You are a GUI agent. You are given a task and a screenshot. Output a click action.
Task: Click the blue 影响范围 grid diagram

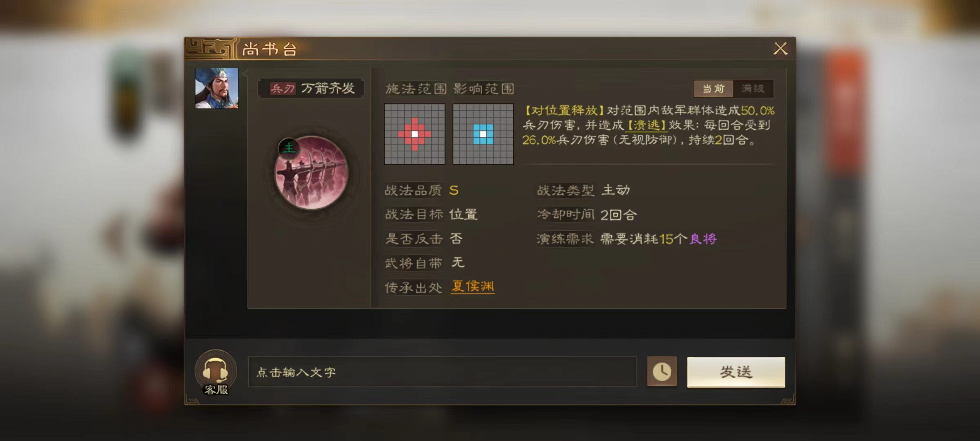pyautogui.click(x=483, y=134)
